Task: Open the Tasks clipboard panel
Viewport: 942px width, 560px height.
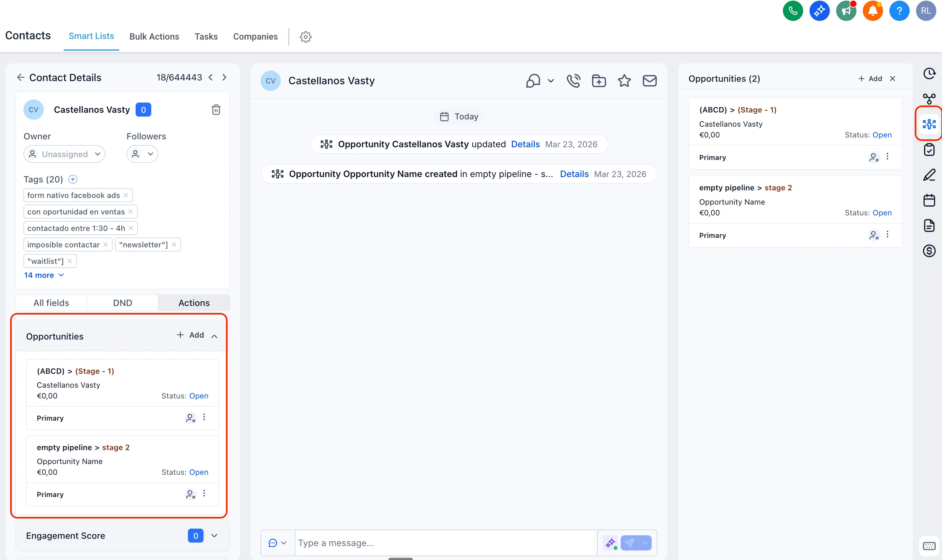Action: click(x=929, y=150)
